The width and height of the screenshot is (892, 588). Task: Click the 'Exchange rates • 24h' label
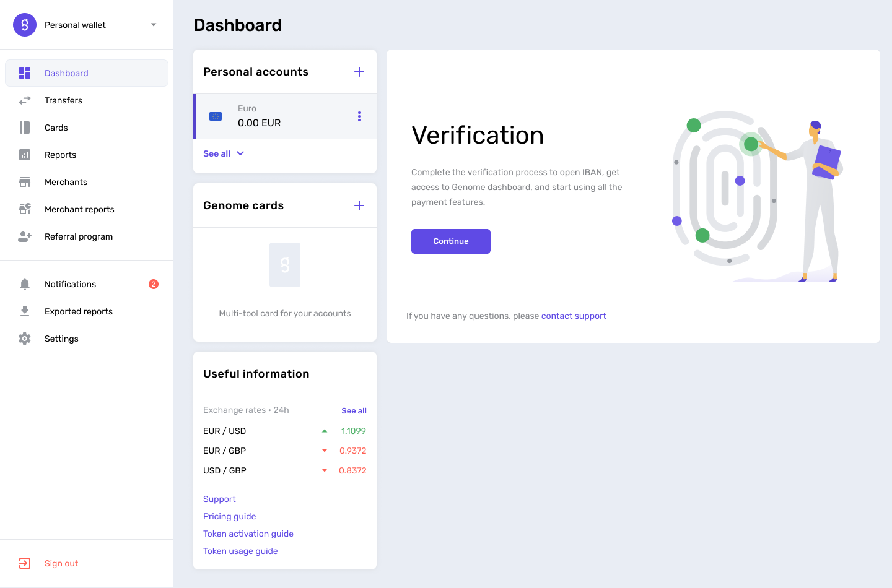click(x=246, y=410)
